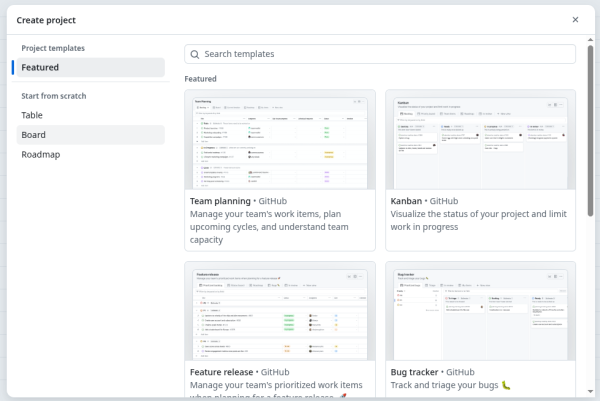Open the Team planning template thumbnail

[280, 140]
